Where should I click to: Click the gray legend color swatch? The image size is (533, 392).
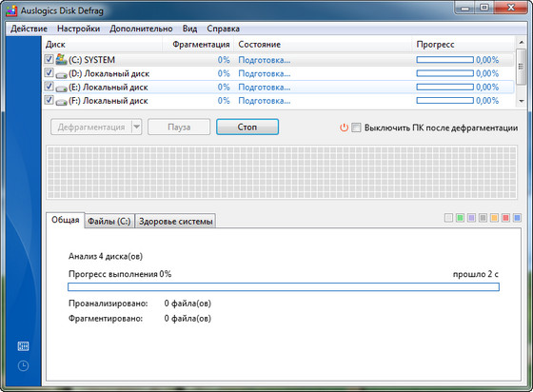tap(483, 218)
